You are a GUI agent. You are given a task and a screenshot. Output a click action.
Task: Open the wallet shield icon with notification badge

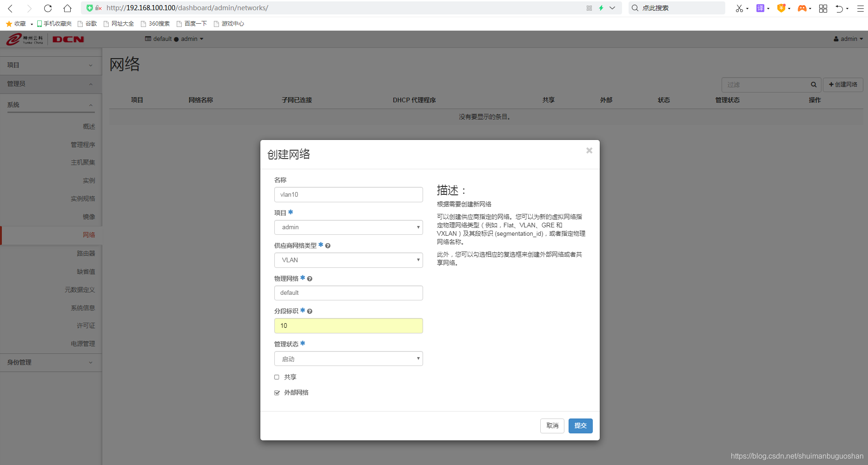tap(782, 8)
